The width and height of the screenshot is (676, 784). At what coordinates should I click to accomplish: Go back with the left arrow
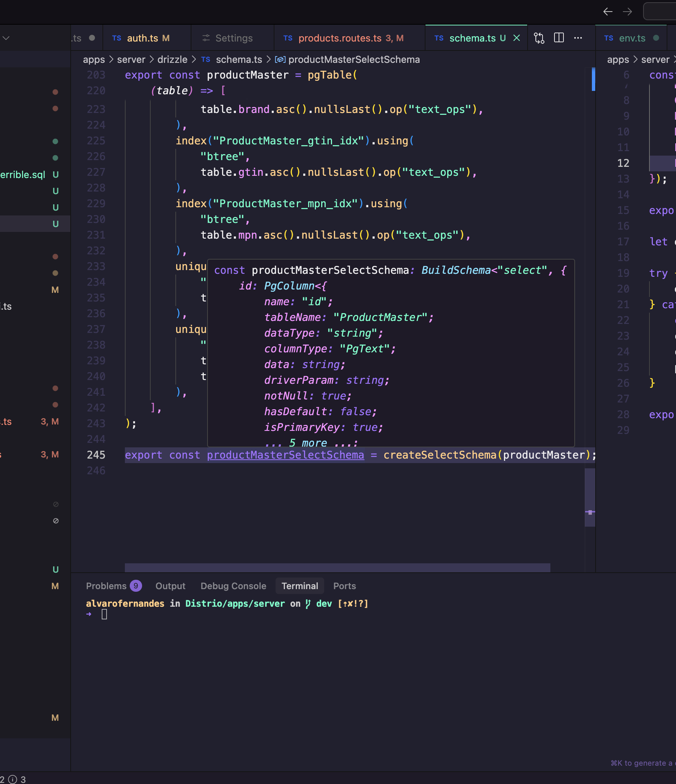point(608,12)
